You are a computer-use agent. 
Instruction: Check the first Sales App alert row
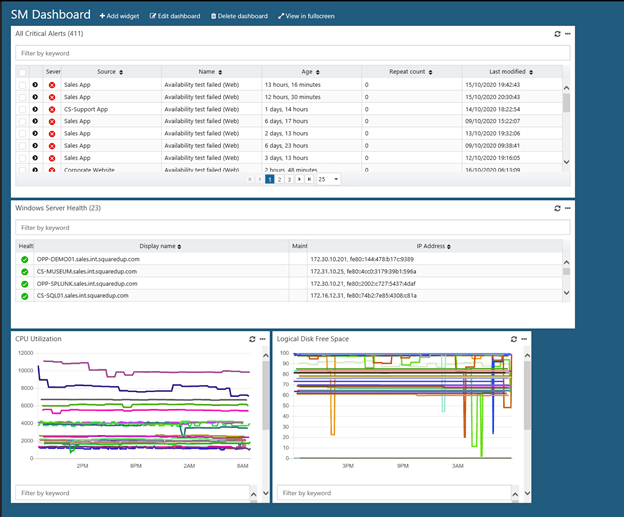pyautogui.click(x=22, y=85)
